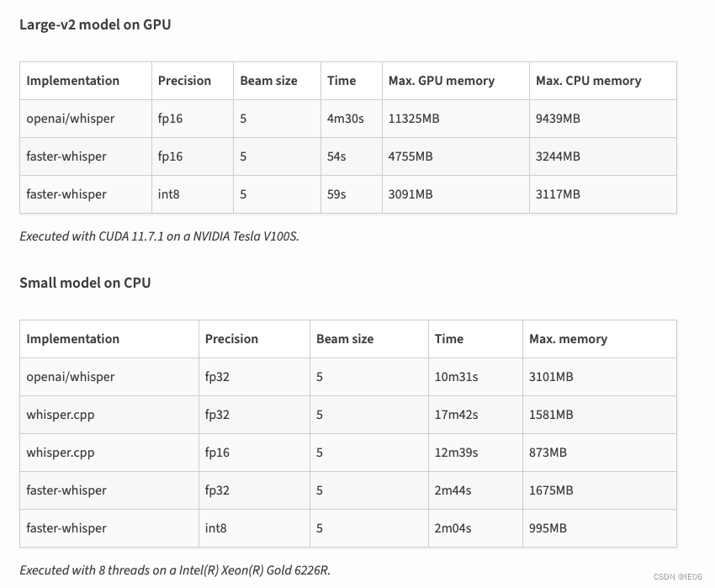Select the int8 precision cell in GPU table
715x588 pixels.
click(192, 194)
